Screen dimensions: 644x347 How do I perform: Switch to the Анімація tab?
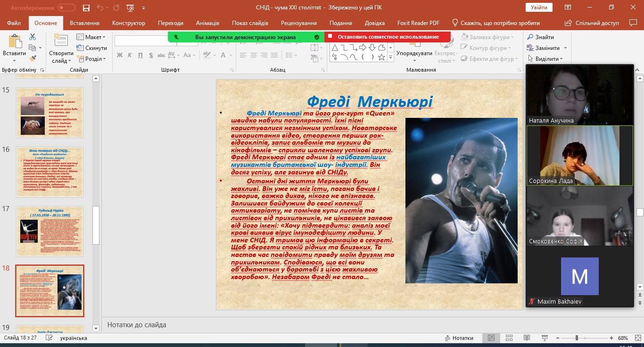(x=207, y=23)
